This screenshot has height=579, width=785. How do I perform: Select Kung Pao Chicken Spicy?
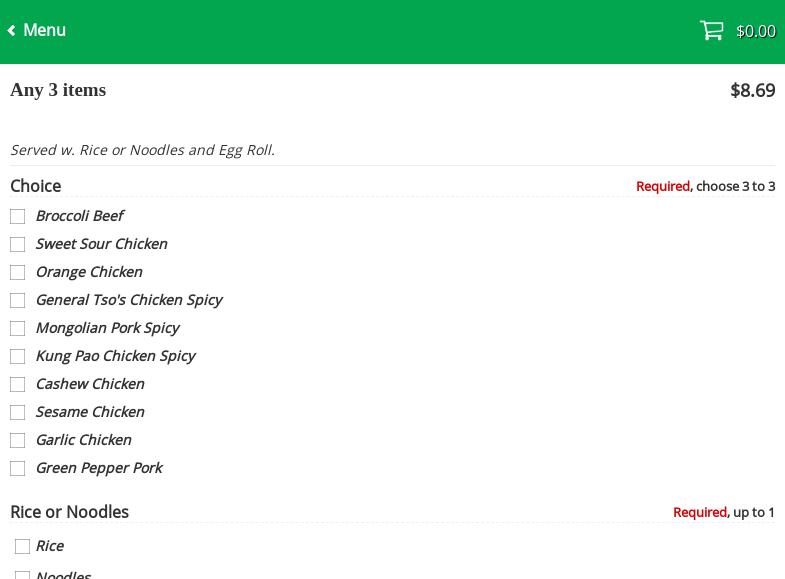(18, 356)
